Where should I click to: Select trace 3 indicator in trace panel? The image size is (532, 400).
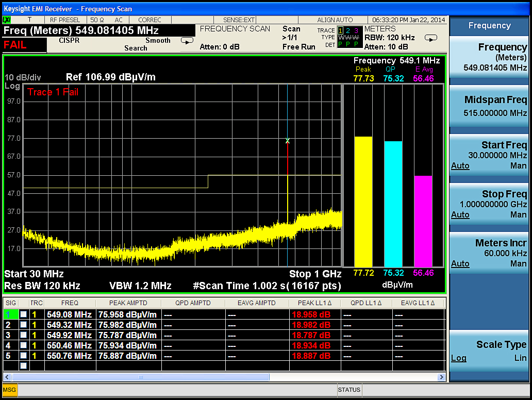coord(355,31)
